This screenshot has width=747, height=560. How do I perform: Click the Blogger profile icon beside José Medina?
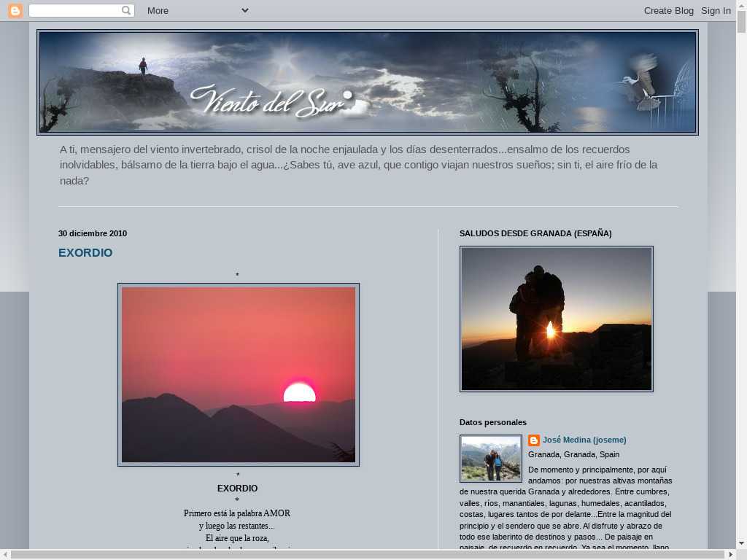(534, 440)
